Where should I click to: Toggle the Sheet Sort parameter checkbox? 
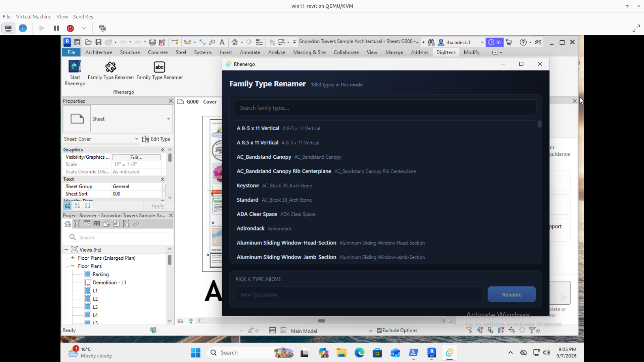tap(164, 194)
